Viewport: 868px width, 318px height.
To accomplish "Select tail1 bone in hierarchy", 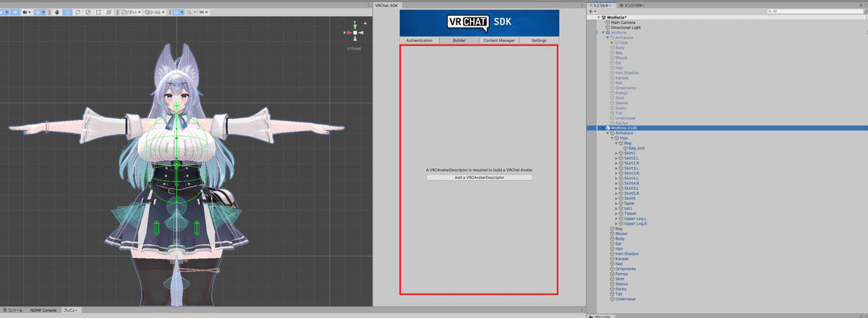I will pos(627,209).
